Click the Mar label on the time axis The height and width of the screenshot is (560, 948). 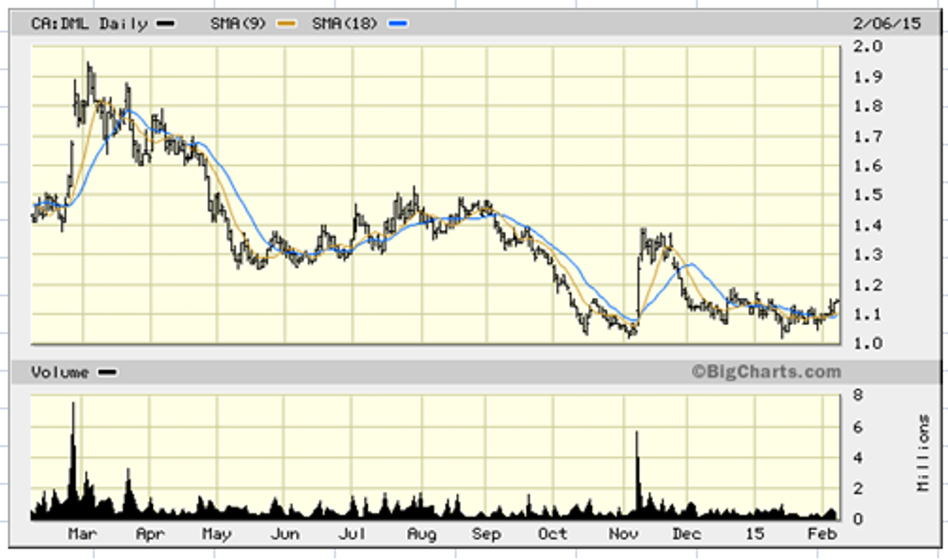click(81, 534)
